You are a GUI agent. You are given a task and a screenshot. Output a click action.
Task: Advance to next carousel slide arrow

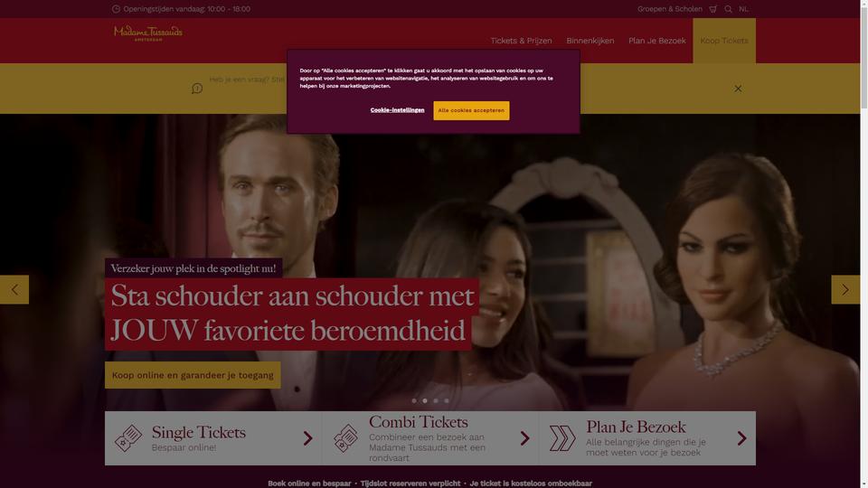(845, 289)
